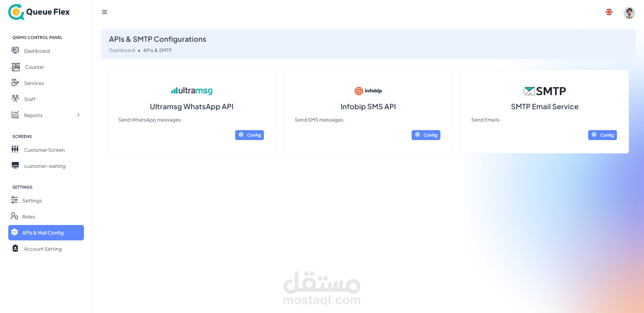The height and width of the screenshot is (313, 644).
Task: Click the Staff sidebar icon
Action: point(15,99)
